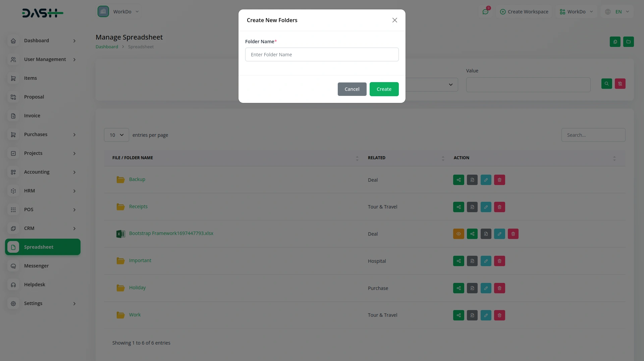
Task: Select Invoice in the sidebar
Action: click(x=32, y=116)
